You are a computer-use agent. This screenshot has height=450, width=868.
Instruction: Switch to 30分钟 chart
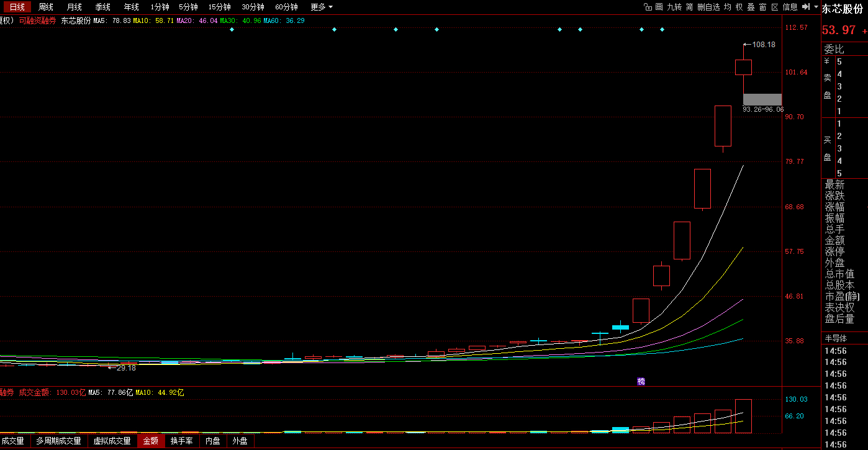tap(253, 7)
